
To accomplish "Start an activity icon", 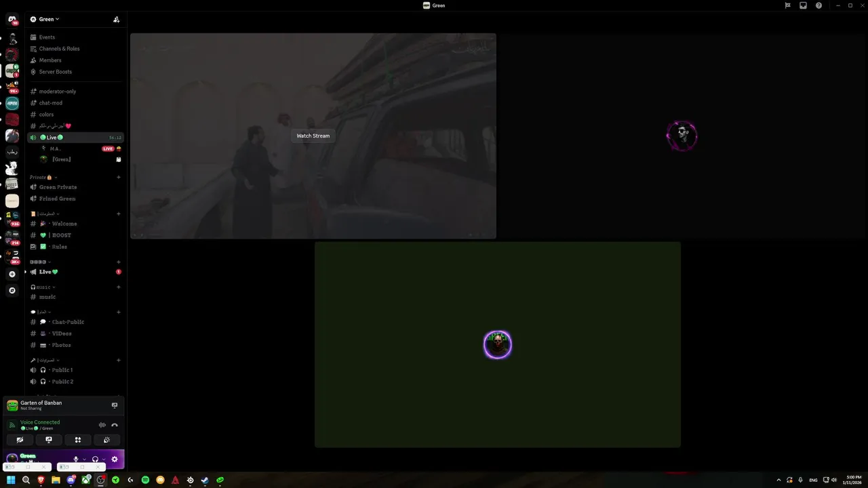I will [x=78, y=440].
